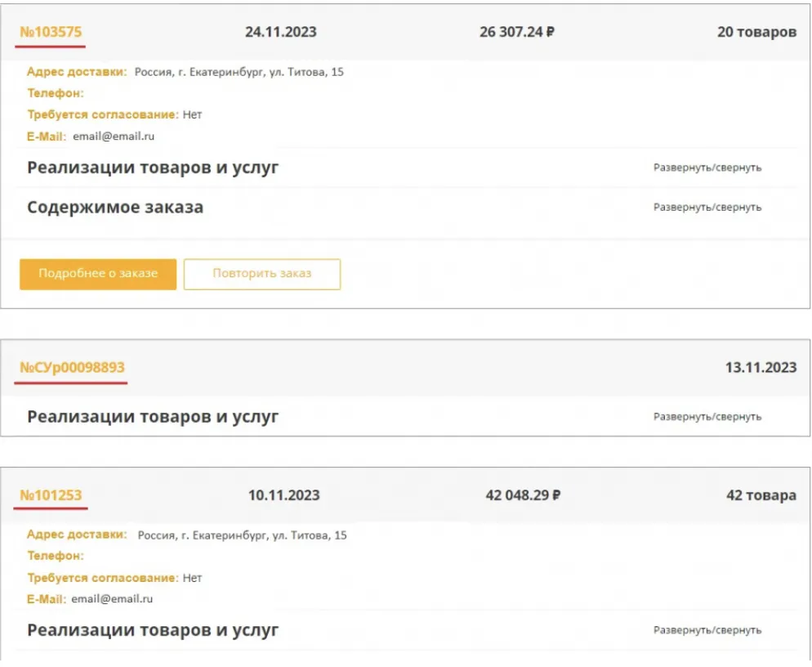Click the "20 товаров" item count
This screenshot has height=667, width=812.
coord(756,33)
